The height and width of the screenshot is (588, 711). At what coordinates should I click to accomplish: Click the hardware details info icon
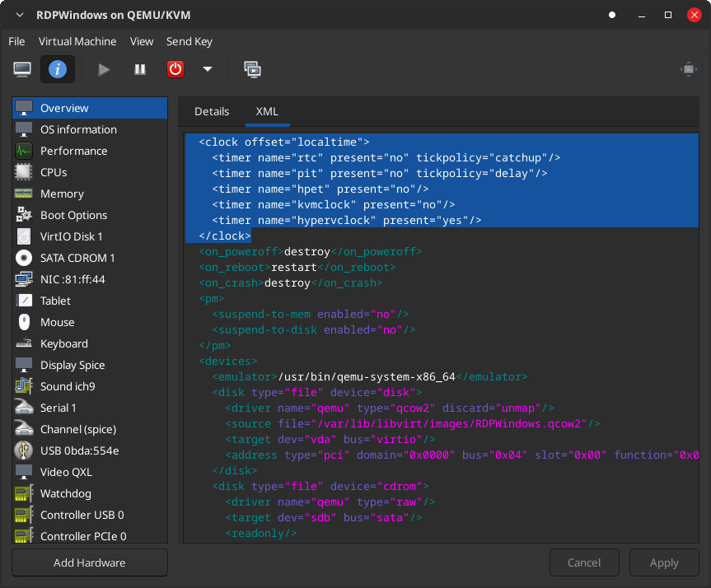[x=58, y=69]
